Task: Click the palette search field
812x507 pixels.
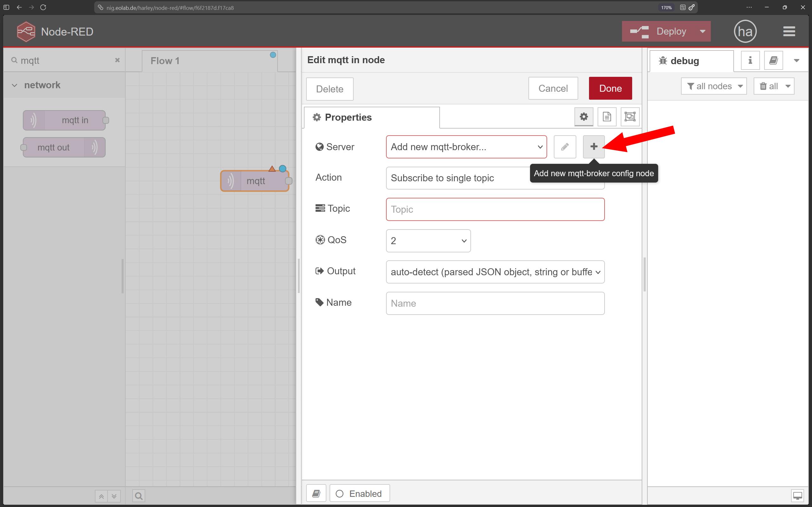Action: point(64,60)
